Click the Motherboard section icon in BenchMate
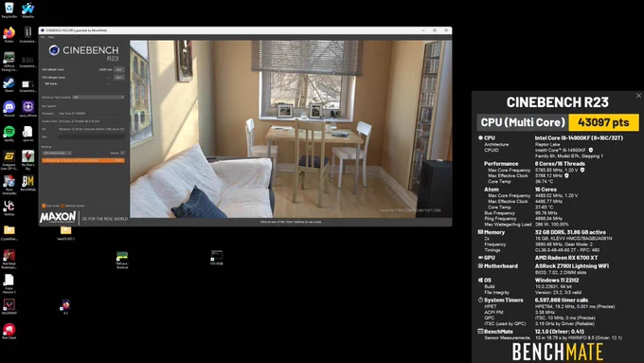Screen dimensions: 644x363 [480, 266]
